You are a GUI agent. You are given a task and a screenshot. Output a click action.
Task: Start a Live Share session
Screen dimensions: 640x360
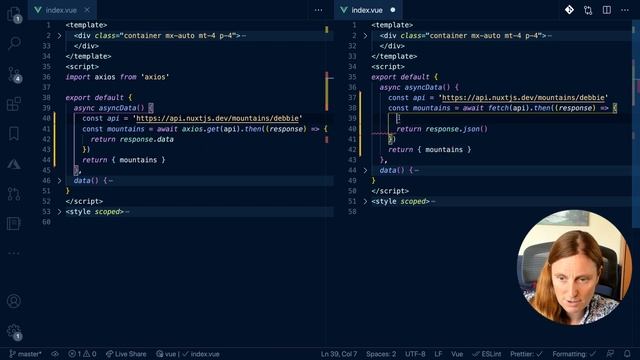click(126, 354)
